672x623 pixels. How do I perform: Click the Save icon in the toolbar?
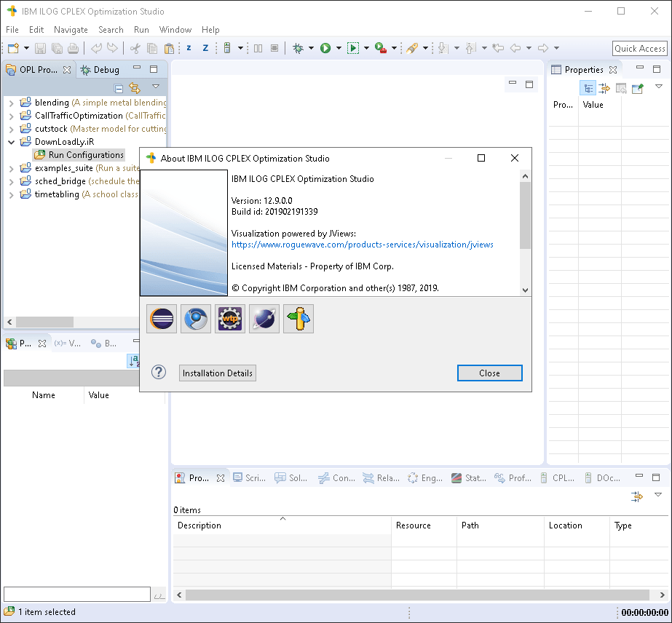(39, 47)
